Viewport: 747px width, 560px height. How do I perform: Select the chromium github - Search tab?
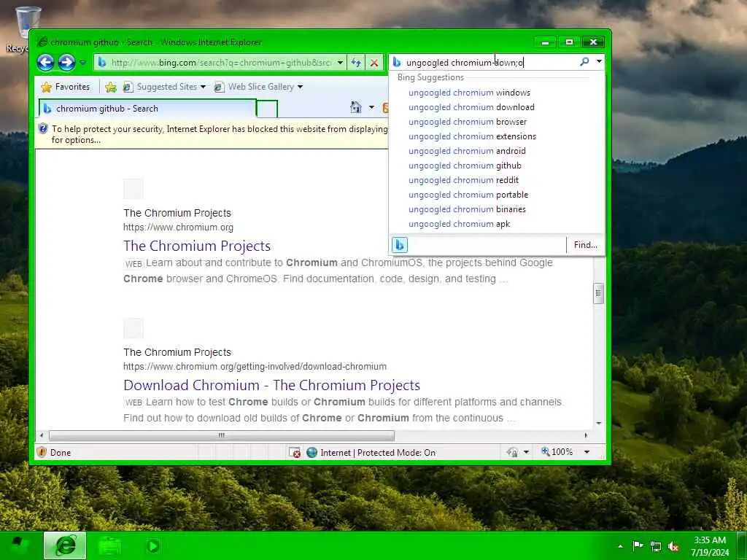(147, 109)
